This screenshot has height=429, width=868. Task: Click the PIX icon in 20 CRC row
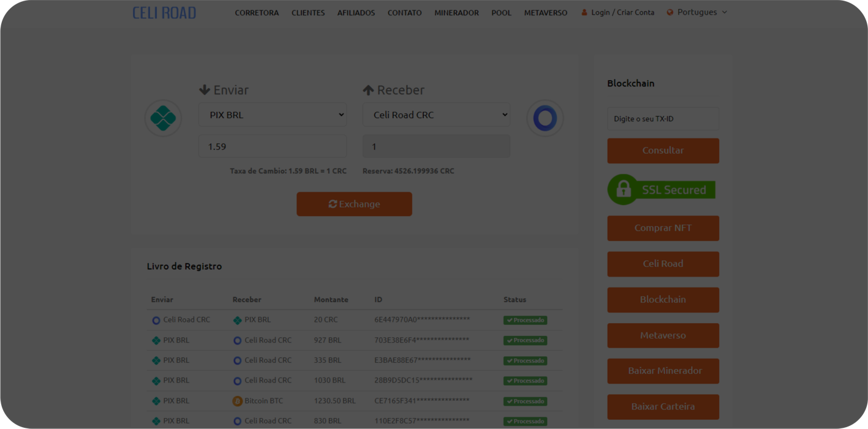238,320
